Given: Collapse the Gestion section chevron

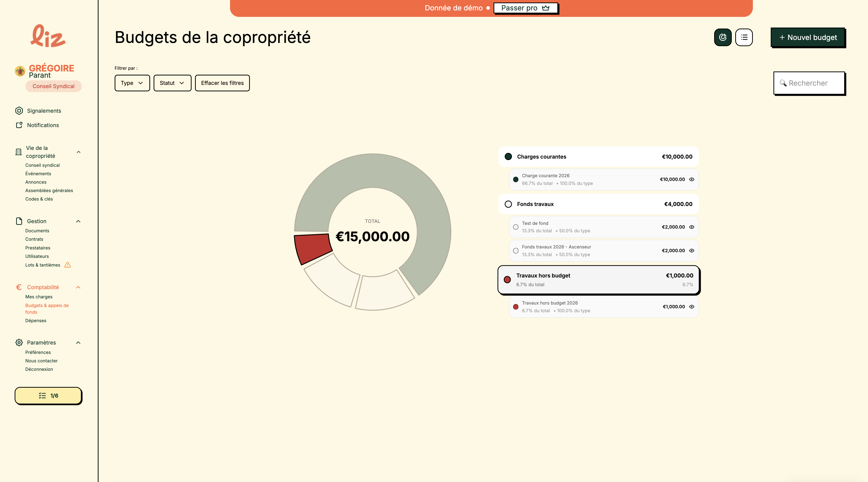Looking at the screenshot, I should (x=78, y=221).
